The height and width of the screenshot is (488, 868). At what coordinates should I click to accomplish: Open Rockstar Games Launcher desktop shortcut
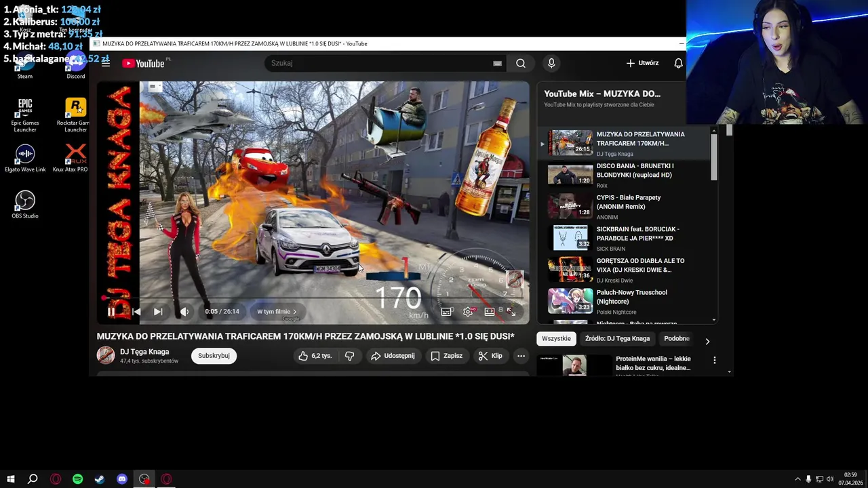(x=75, y=115)
